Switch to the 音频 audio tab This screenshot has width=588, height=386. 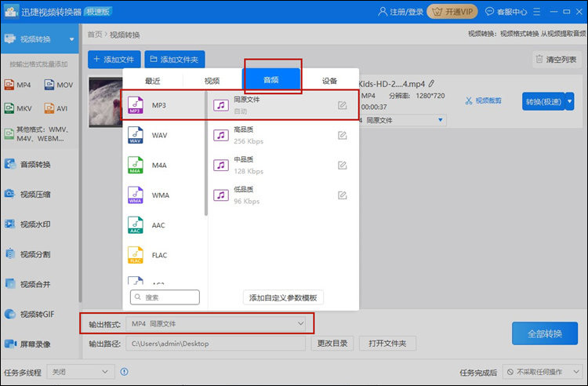(271, 79)
